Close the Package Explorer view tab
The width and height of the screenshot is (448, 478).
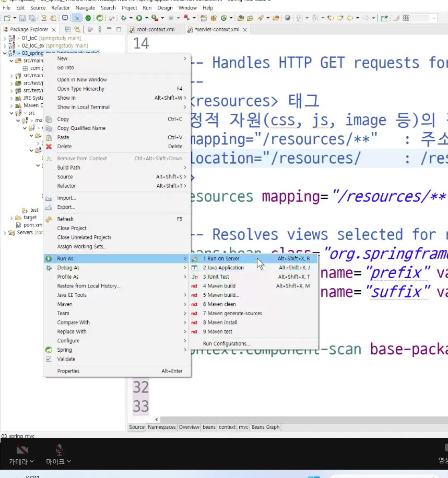click(54, 30)
